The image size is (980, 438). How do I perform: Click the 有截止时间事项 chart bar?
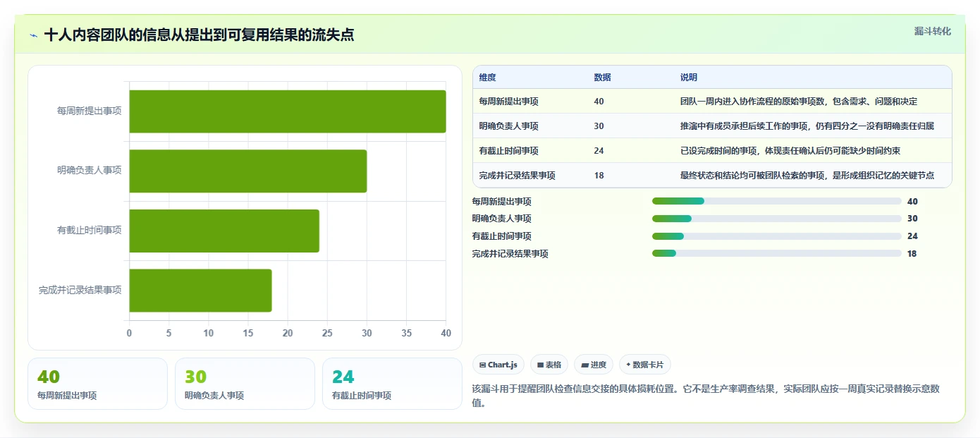(x=224, y=231)
